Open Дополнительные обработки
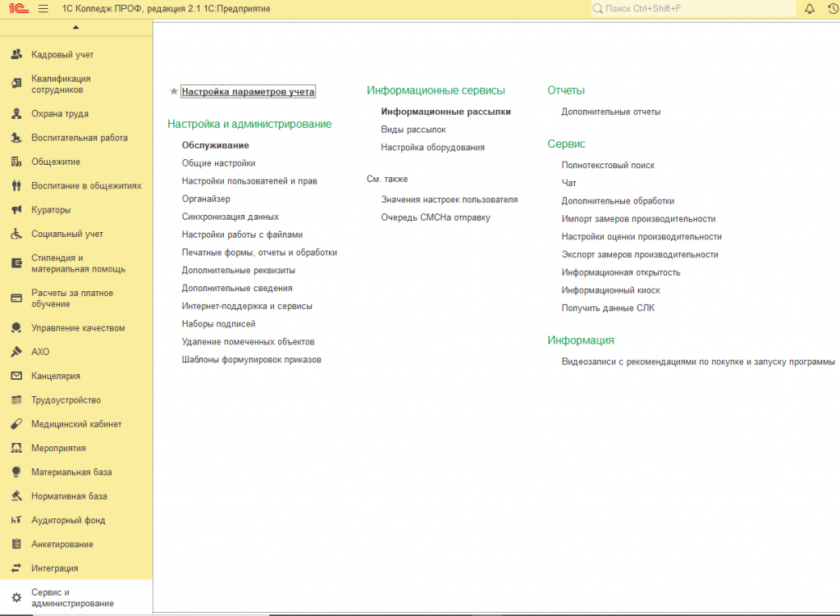This screenshot has width=840, height=616. pyautogui.click(x=618, y=201)
